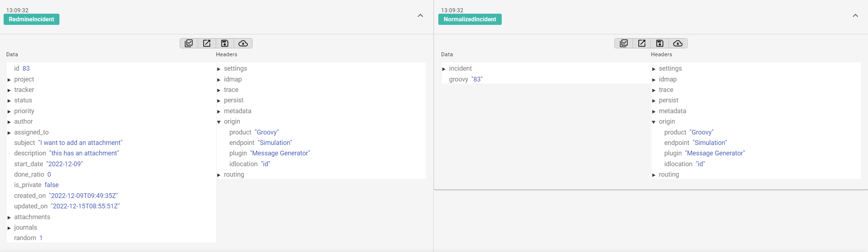
Task: Click the save icon in the NormalizedIncident panel toolbar
Action: pyautogui.click(x=660, y=43)
